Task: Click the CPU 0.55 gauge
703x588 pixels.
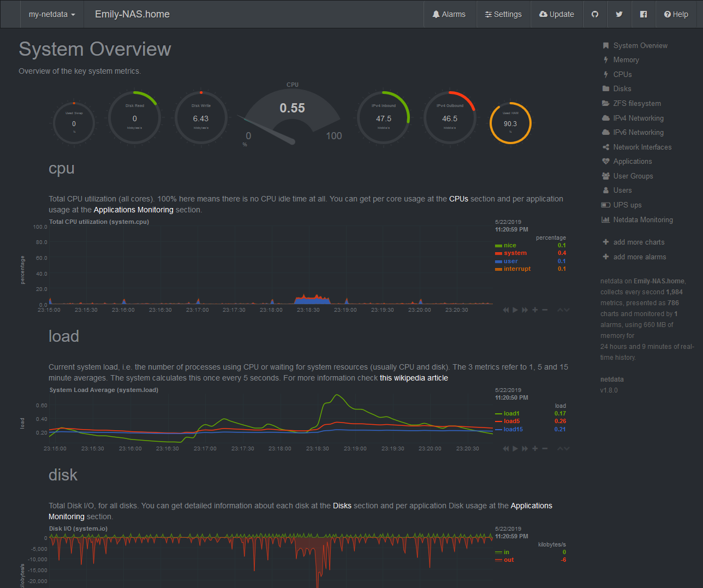Action: [293, 116]
